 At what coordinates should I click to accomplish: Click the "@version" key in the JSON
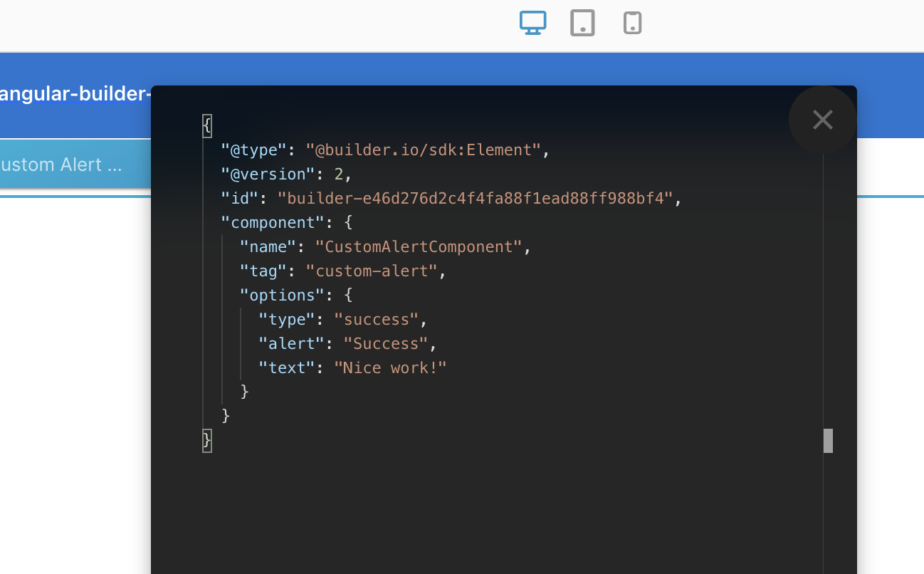pyautogui.click(x=268, y=174)
